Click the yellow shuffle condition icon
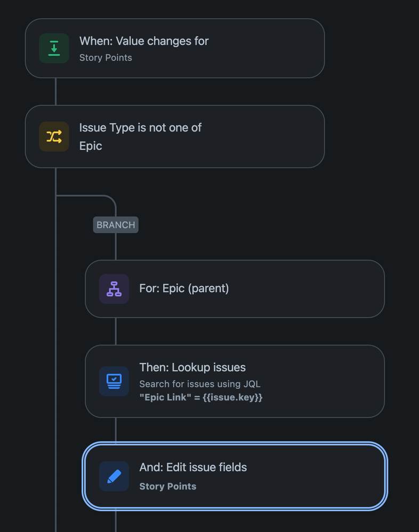 coord(54,136)
